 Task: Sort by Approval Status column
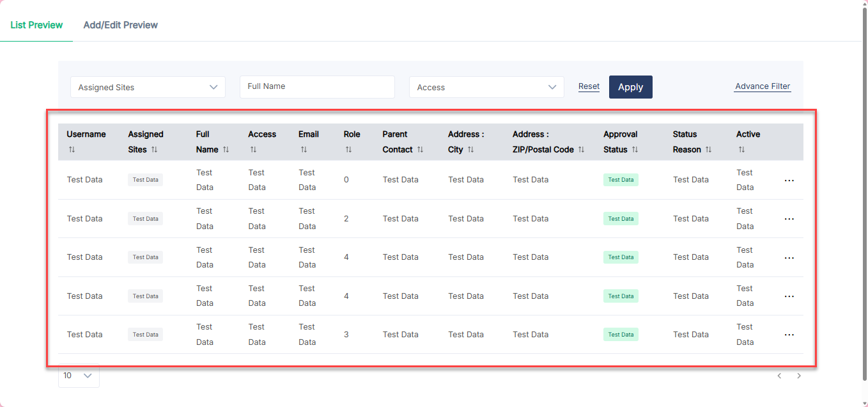635,150
